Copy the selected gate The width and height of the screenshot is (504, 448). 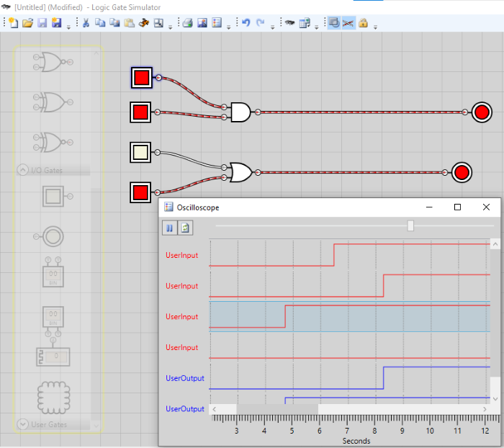coord(100,23)
